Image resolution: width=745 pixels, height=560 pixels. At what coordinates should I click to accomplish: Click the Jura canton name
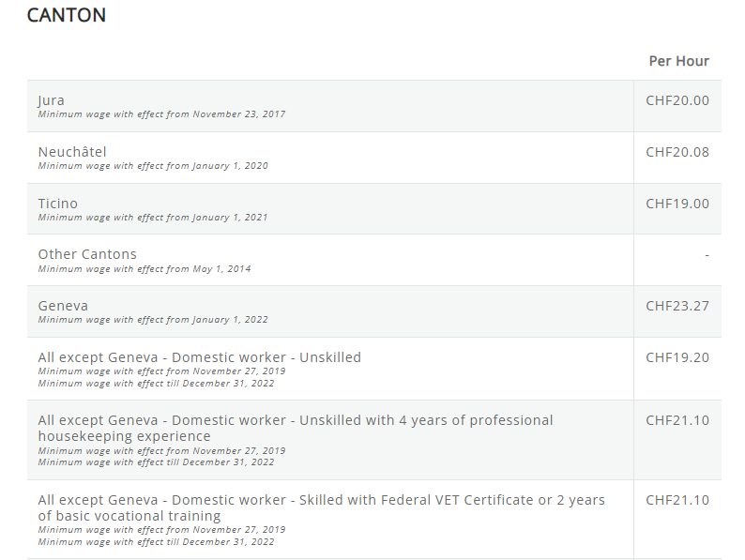click(x=52, y=100)
